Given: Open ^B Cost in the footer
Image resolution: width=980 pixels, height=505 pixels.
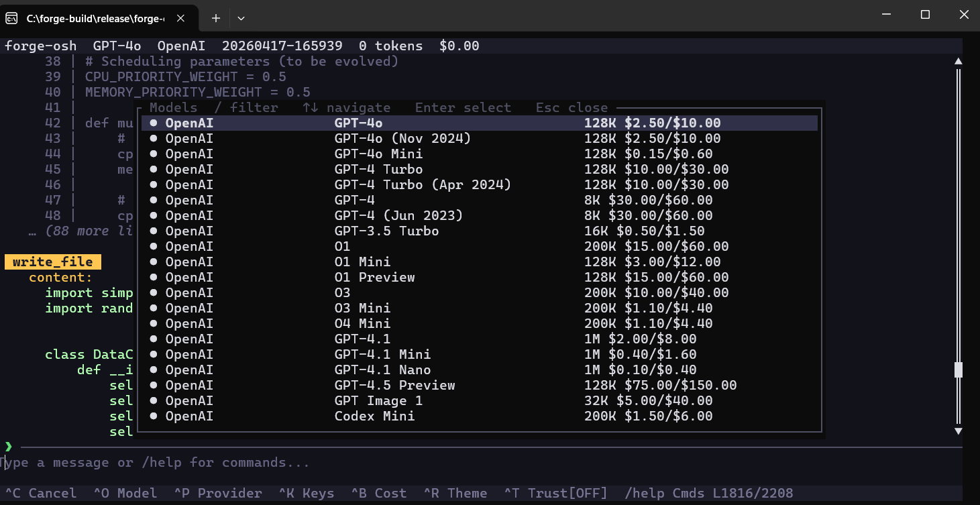Looking at the screenshot, I should pyautogui.click(x=379, y=494).
